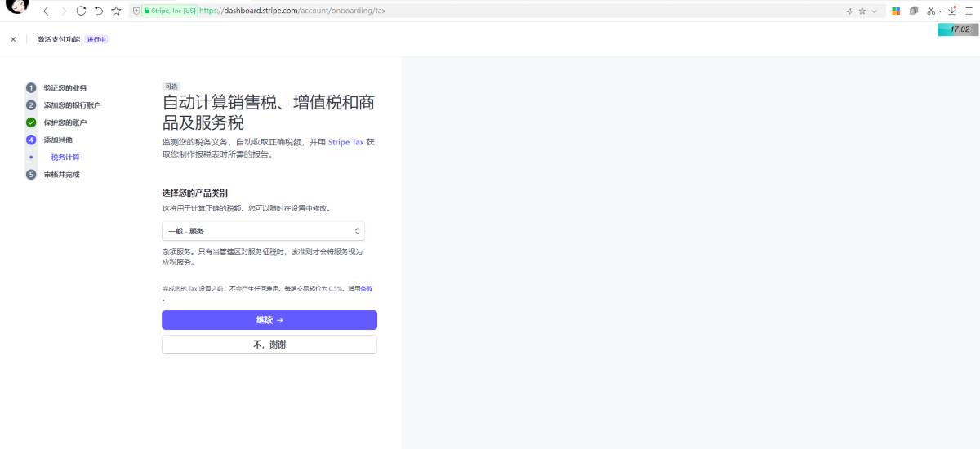
Task: Click the browser back arrow
Action: click(46, 11)
